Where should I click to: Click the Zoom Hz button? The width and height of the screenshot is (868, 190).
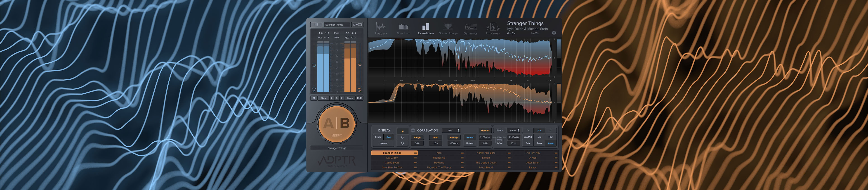tap(485, 130)
